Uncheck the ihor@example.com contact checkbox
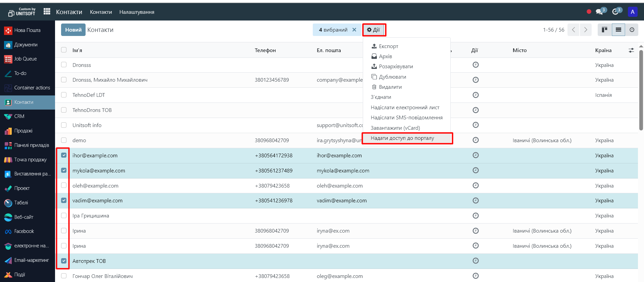Screen dimensions: 644x282 pyautogui.click(x=64, y=155)
